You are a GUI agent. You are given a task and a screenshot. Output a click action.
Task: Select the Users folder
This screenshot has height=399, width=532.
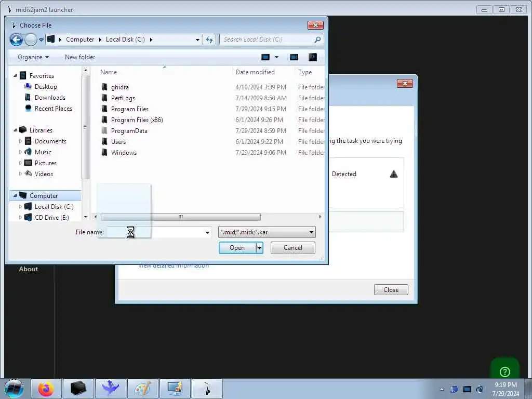click(118, 141)
